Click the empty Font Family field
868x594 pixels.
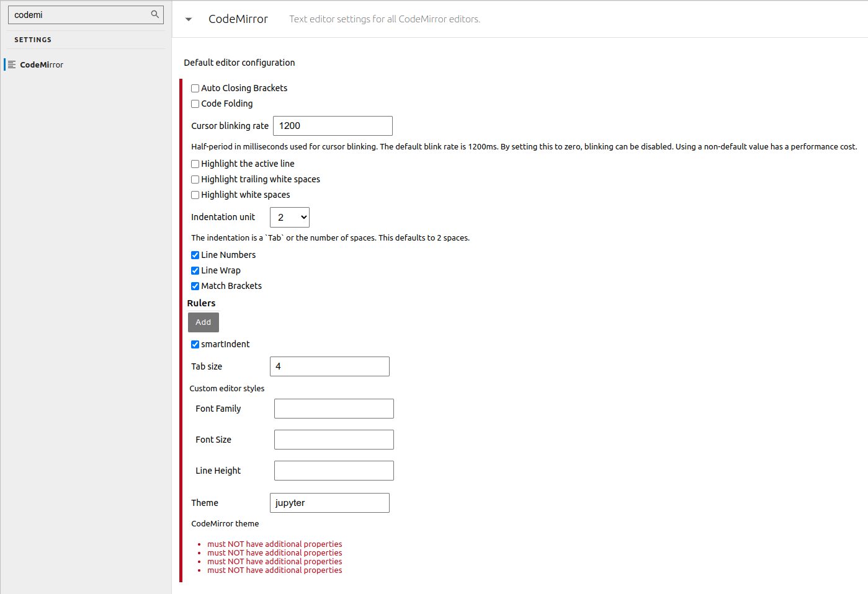click(334, 409)
